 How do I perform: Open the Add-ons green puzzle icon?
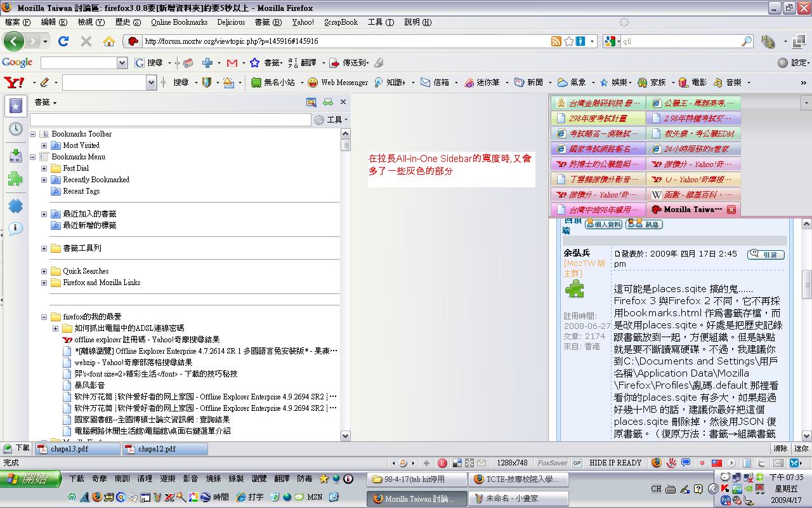(x=15, y=179)
